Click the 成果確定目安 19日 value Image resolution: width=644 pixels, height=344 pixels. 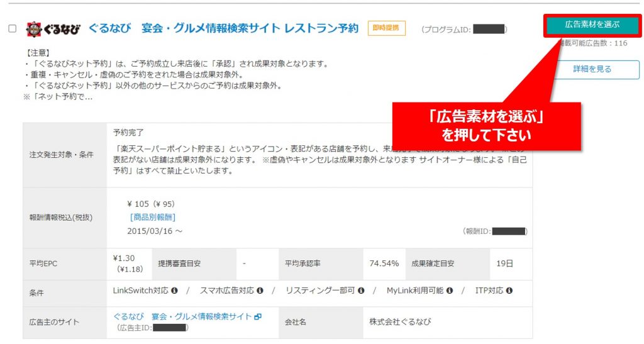point(504,264)
